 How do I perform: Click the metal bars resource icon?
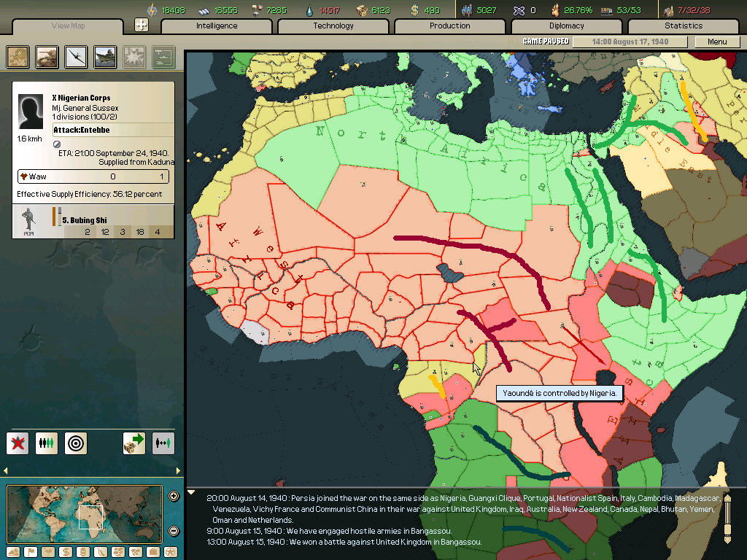coord(204,10)
